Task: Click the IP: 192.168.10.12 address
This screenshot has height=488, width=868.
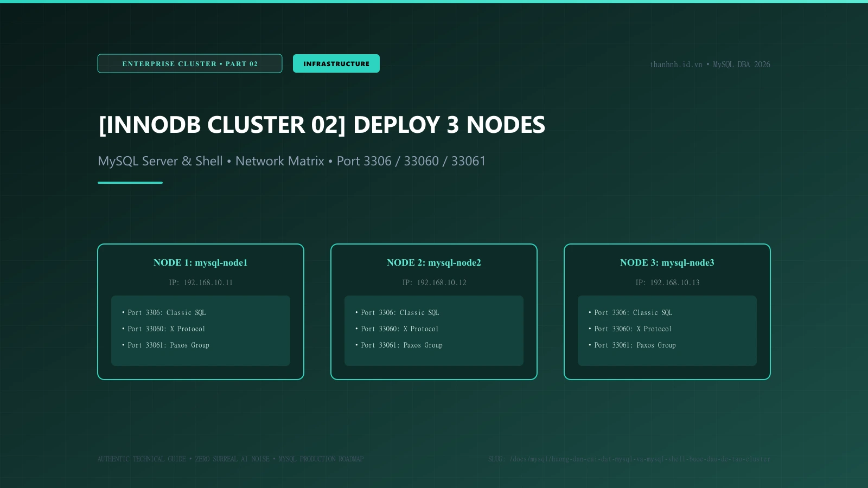Action: click(x=434, y=282)
